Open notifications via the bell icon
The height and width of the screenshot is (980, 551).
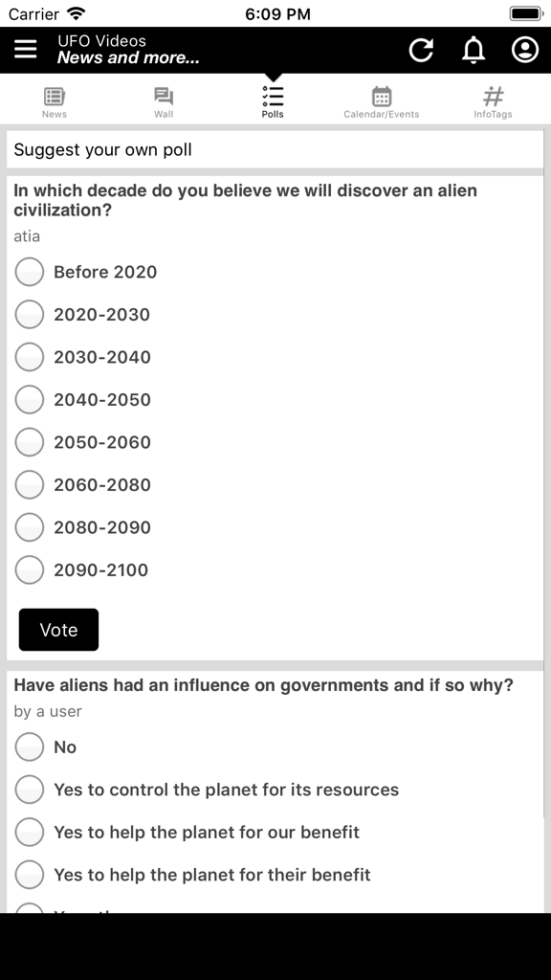[x=473, y=50]
